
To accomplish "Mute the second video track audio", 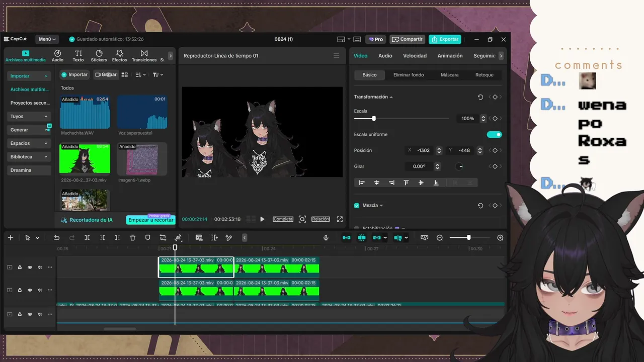I will (40, 290).
